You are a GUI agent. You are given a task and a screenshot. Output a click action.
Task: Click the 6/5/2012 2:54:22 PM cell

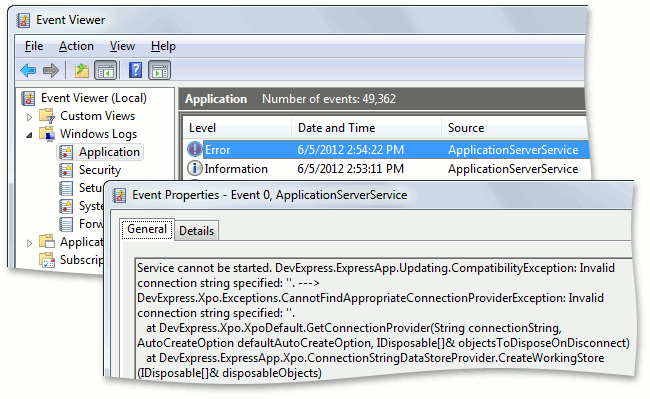(x=351, y=150)
